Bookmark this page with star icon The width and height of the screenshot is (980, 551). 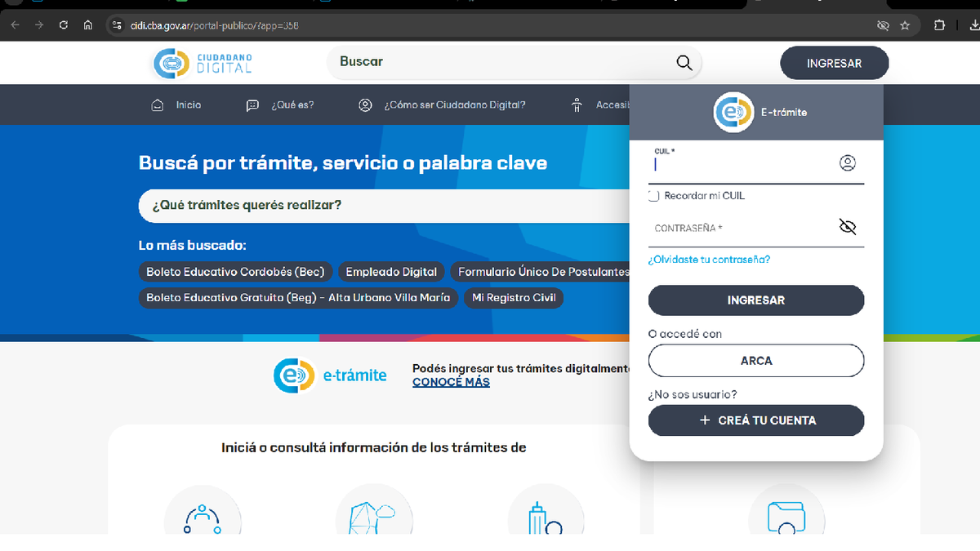(905, 25)
